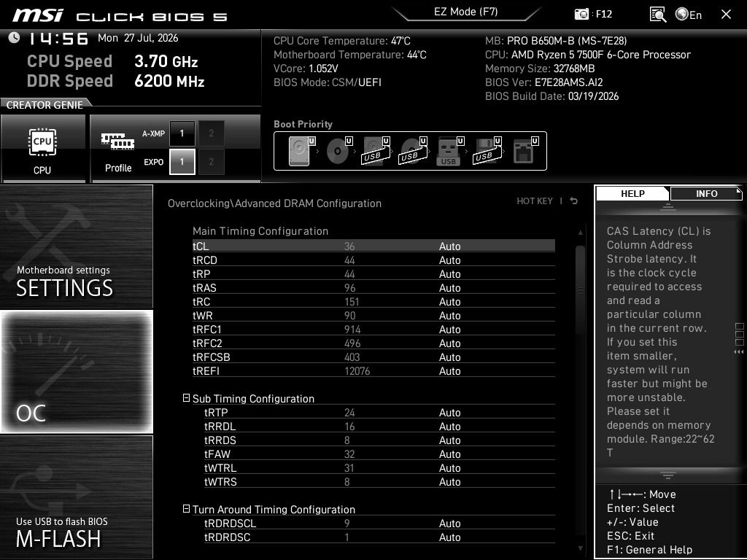The image size is (747, 560).
Task: Select the tRC Auto value field
Action: (x=449, y=301)
